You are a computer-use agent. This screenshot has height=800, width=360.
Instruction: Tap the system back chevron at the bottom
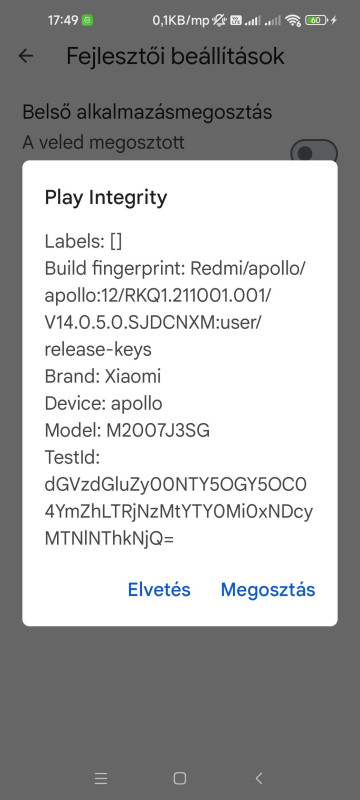coord(259,778)
